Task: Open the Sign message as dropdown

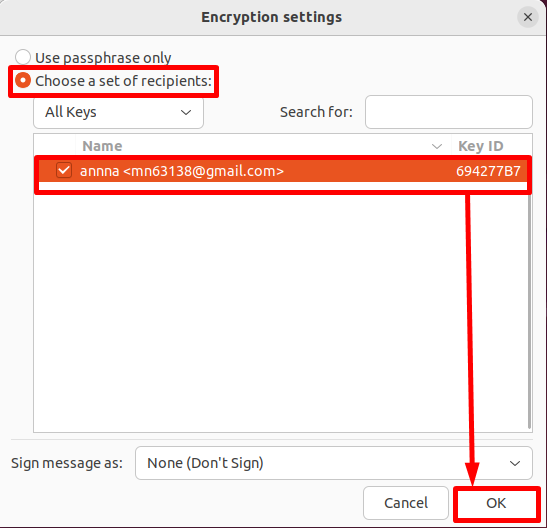Action: pos(334,463)
